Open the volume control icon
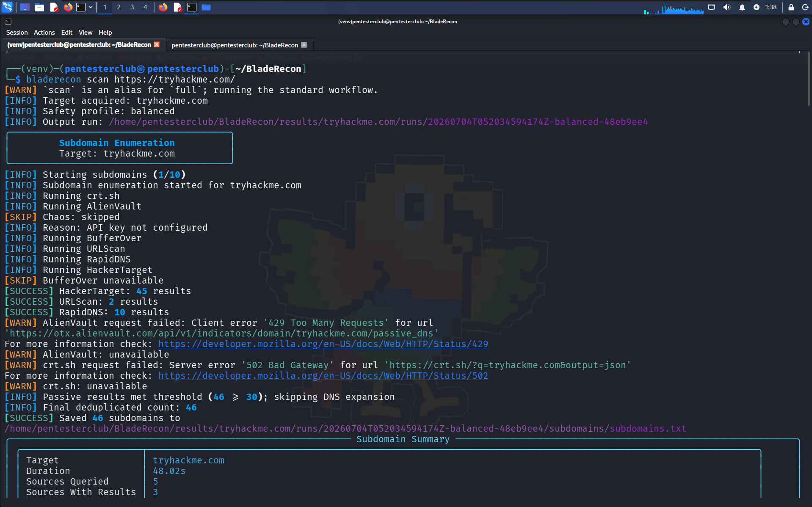Screen dimensions: 812x507 pos(727,7)
